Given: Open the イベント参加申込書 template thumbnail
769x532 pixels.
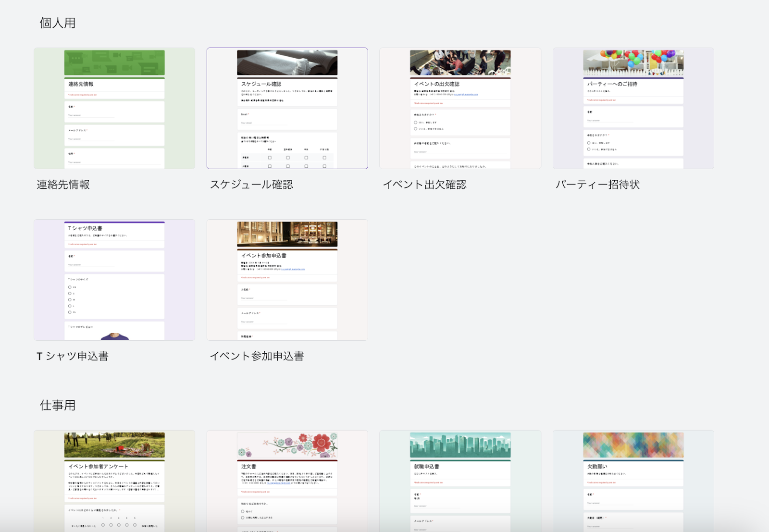Looking at the screenshot, I should coord(287,280).
